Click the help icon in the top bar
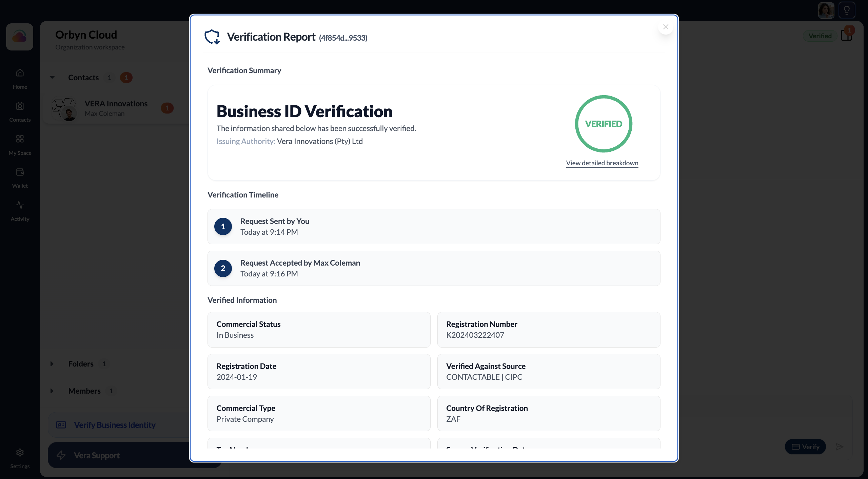 (847, 10)
